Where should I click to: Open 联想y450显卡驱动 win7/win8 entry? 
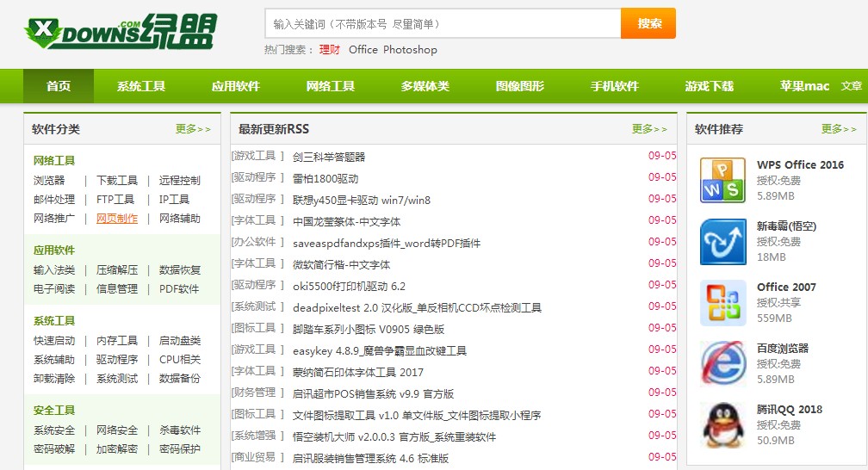click(362, 201)
